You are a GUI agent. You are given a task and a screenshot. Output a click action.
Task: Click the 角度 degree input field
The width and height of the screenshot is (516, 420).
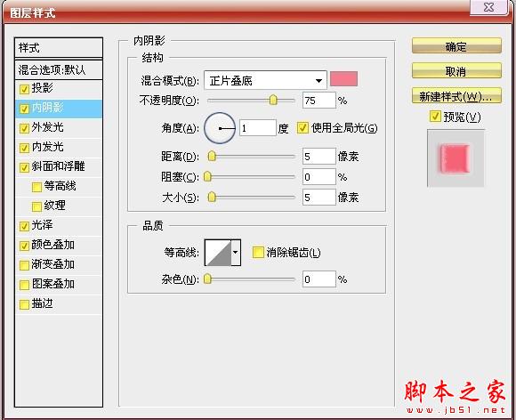point(258,128)
